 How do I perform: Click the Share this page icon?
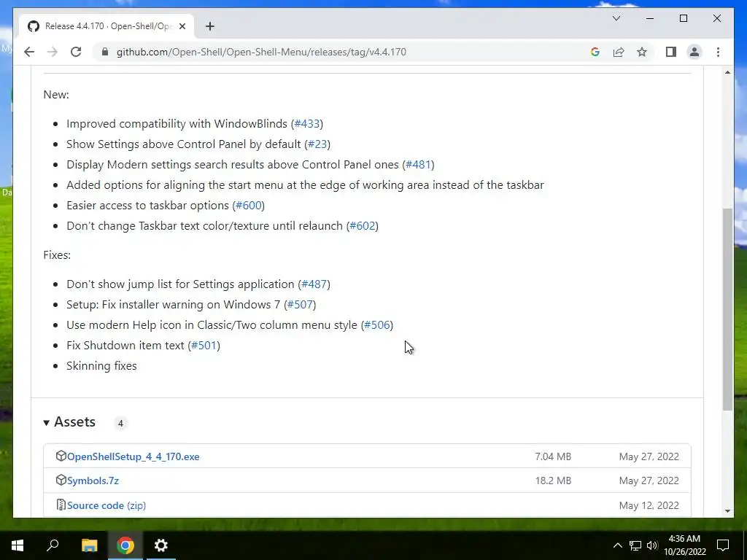point(619,52)
